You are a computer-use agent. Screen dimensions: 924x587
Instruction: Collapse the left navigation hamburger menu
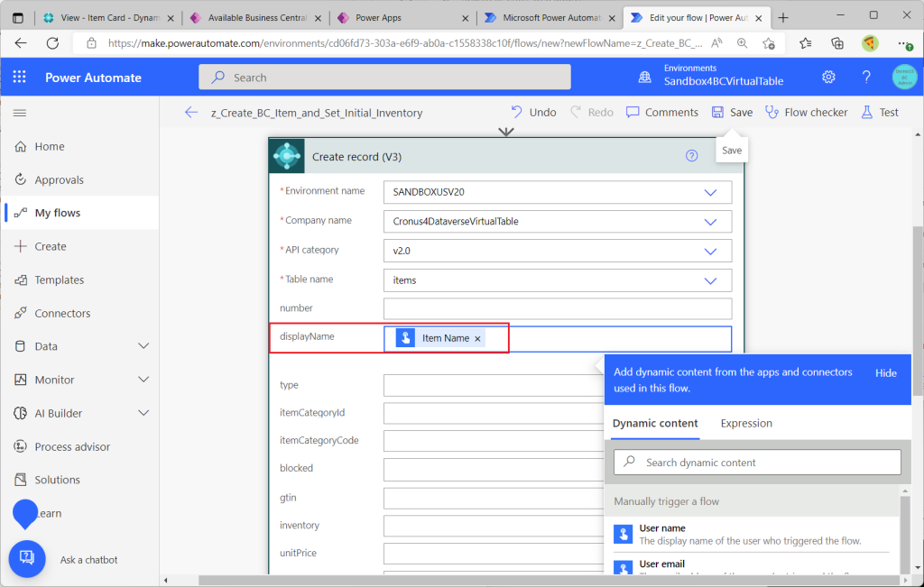pos(20,113)
